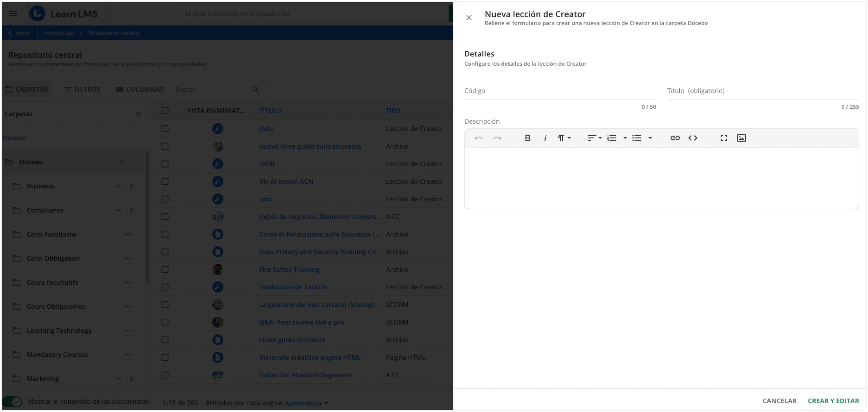The height and width of the screenshot is (412, 868).
Task: Open the Repositorio central breadcrumb link
Action: 114,33
